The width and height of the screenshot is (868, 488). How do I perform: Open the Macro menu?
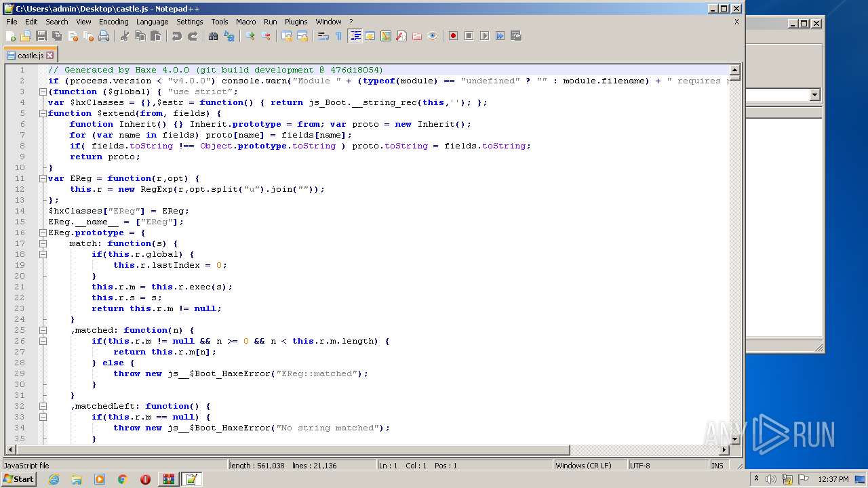pyautogui.click(x=246, y=22)
